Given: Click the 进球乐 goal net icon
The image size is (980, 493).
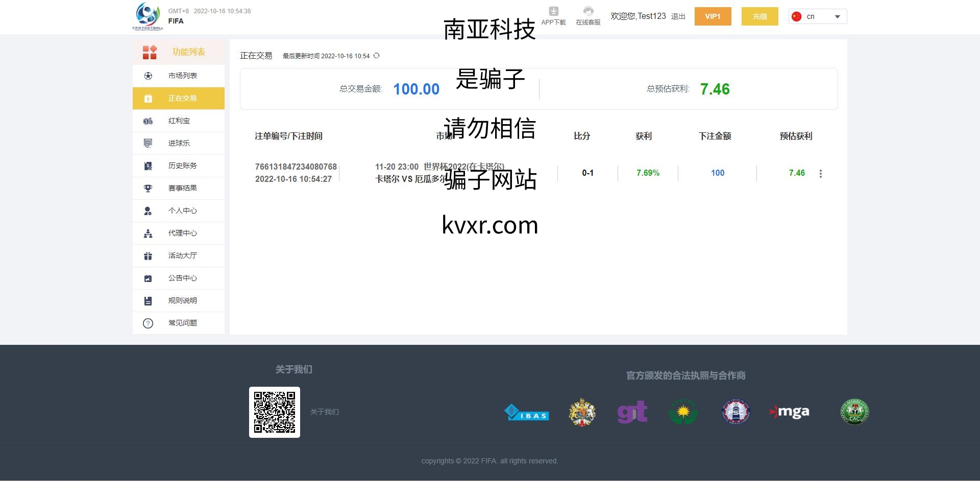Looking at the screenshot, I should [148, 143].
